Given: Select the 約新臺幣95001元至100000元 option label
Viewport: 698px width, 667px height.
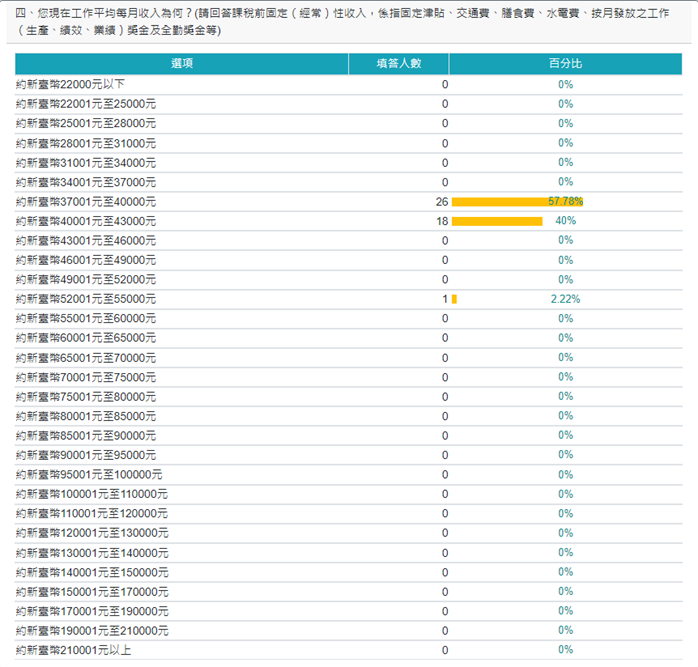Looking at the screenshot, I should [89, 474].
